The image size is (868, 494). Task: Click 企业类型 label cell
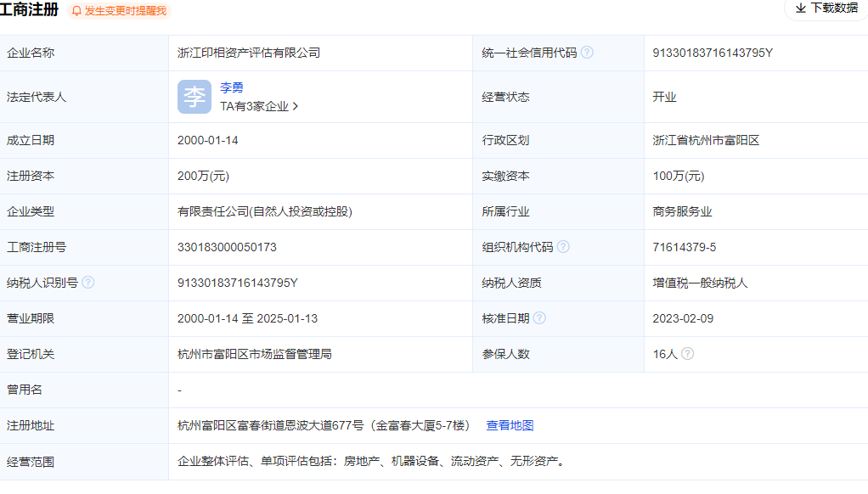(84, 212)
